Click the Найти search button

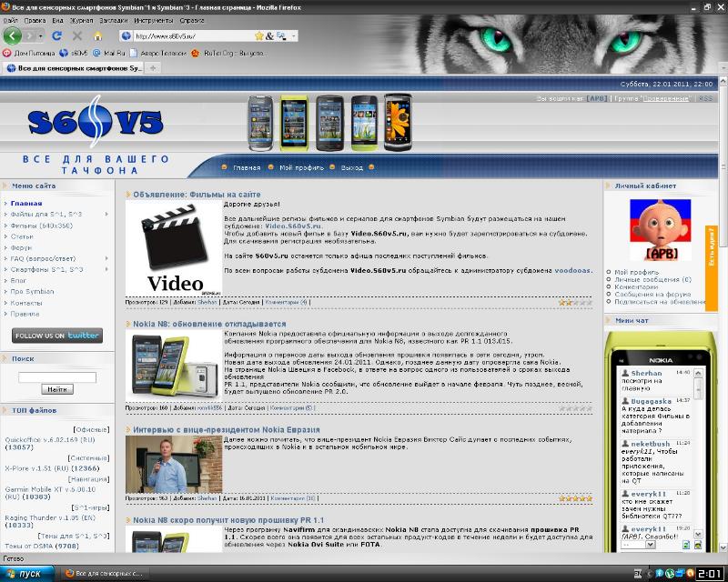pos(57,389)
